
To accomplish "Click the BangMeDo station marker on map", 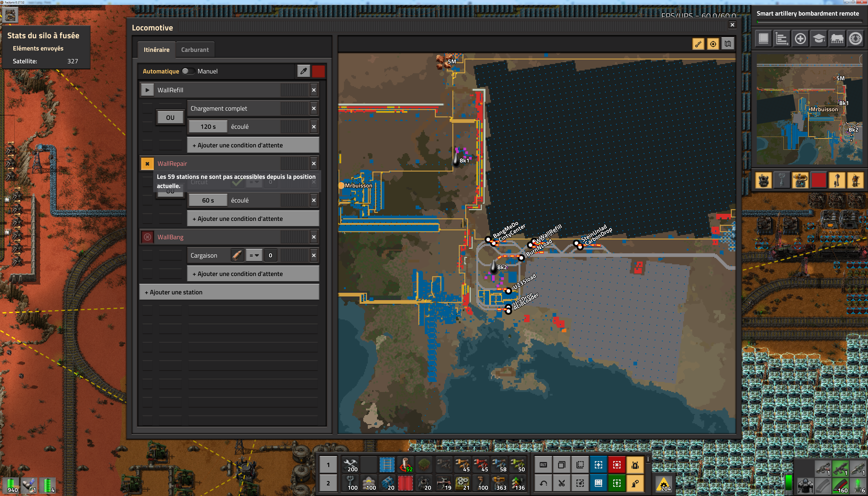I will point(488,240).
